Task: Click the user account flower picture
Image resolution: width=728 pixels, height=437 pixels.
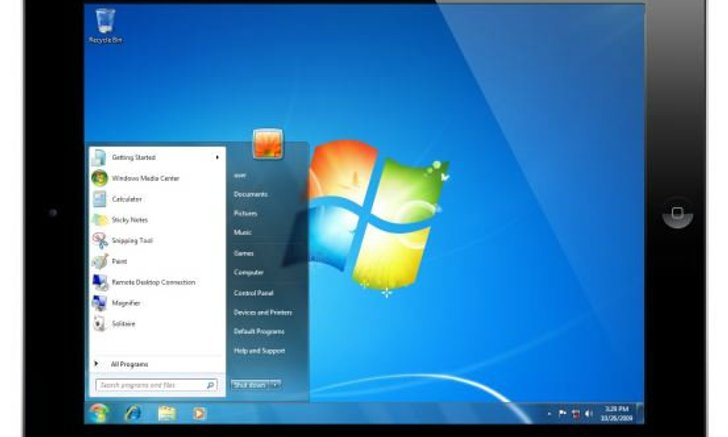Action: click(268, 143)
